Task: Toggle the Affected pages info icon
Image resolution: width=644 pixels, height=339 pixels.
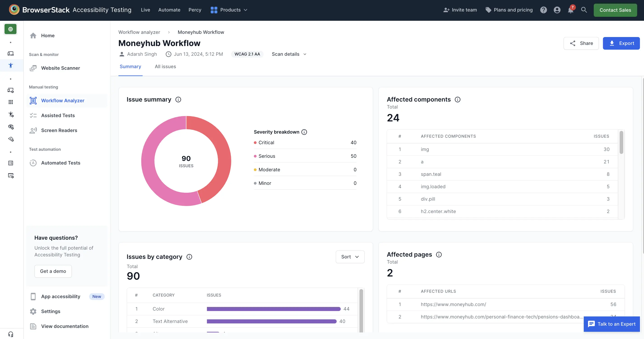Action: pos(439,255)
